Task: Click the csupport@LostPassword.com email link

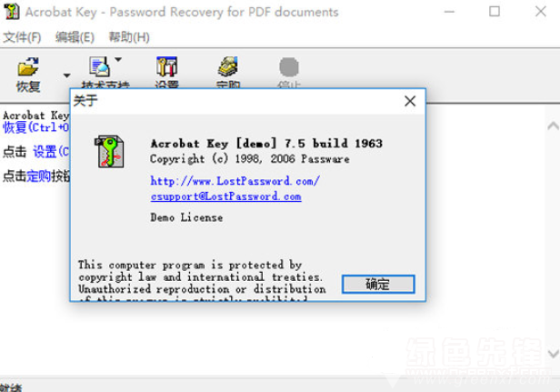Action: tap(225, 196)
